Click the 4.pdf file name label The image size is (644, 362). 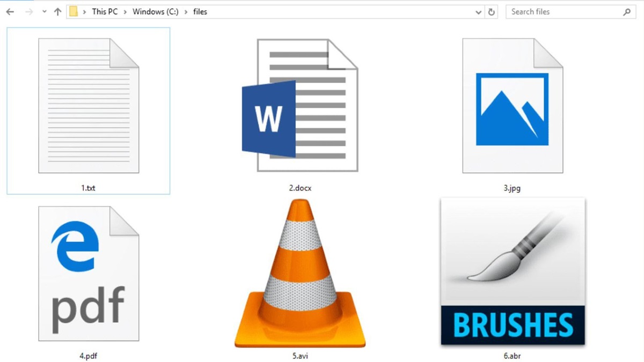point(89,356)
